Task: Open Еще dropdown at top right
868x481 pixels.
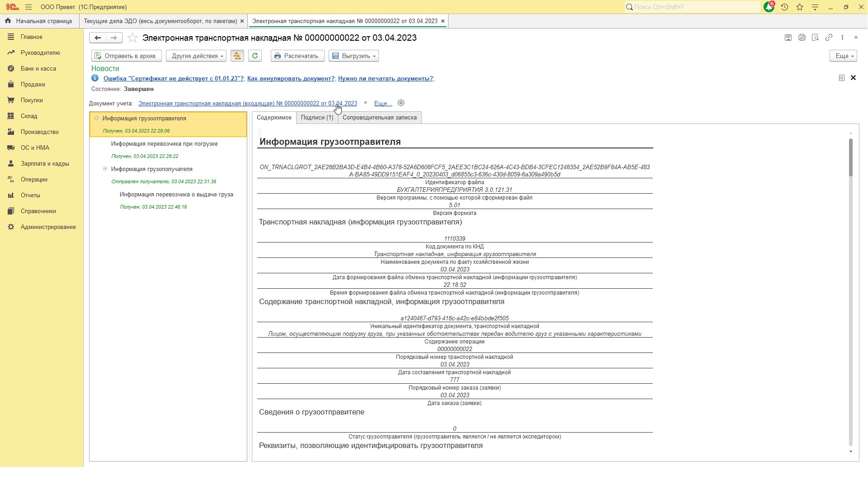Action: (843, 56)
